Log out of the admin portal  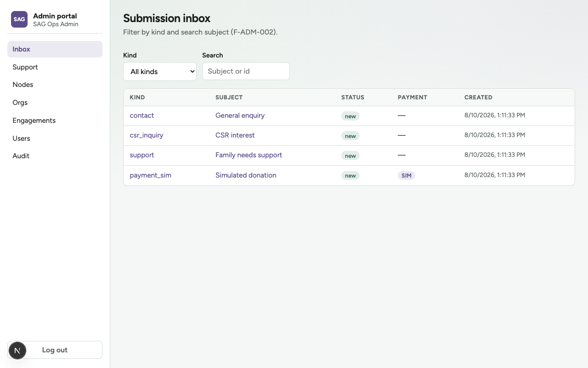coord(55,350)
